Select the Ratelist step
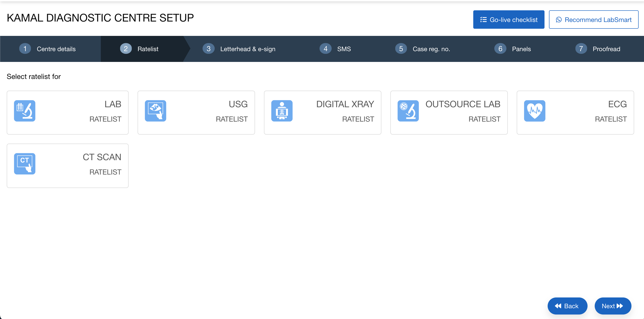644x319 pixels. (143, 49)
